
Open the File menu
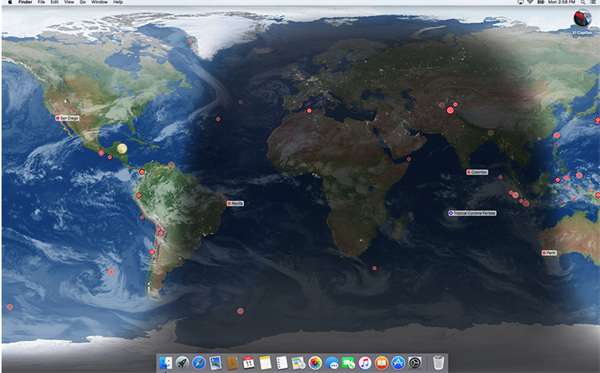41,2
